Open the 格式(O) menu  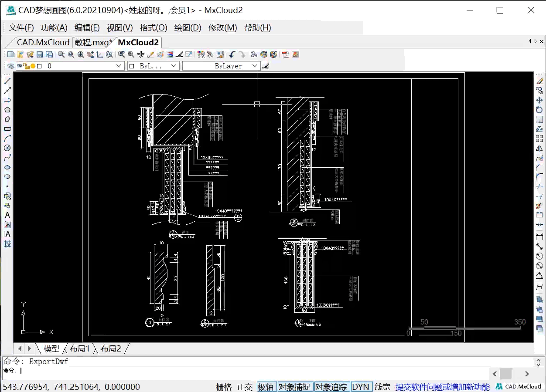coord(154,27)
